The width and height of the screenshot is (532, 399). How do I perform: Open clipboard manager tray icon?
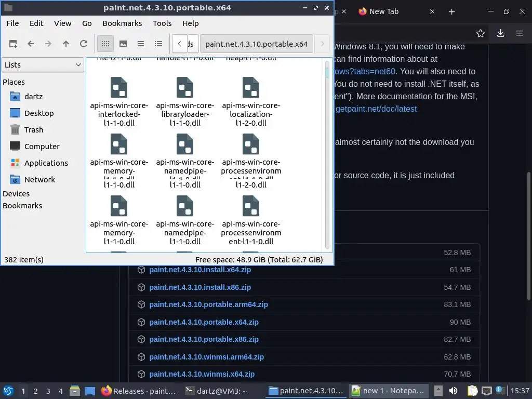(x=472, y=391)
